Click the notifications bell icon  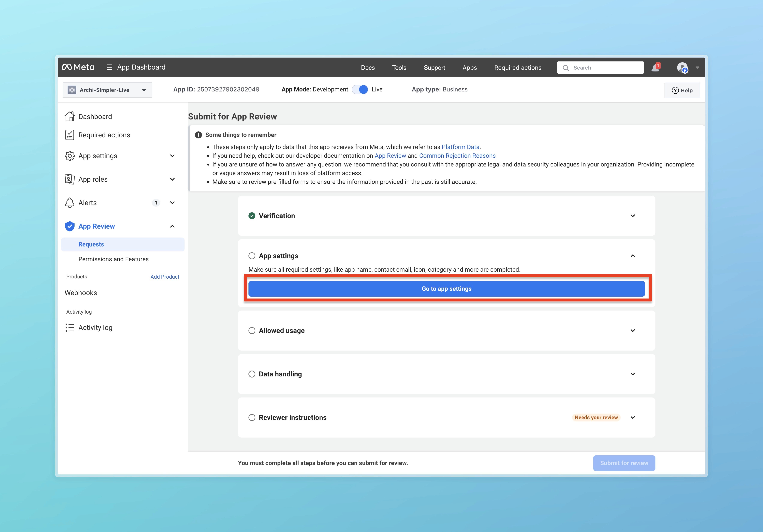pyautogui.click(x=655, y=68)
